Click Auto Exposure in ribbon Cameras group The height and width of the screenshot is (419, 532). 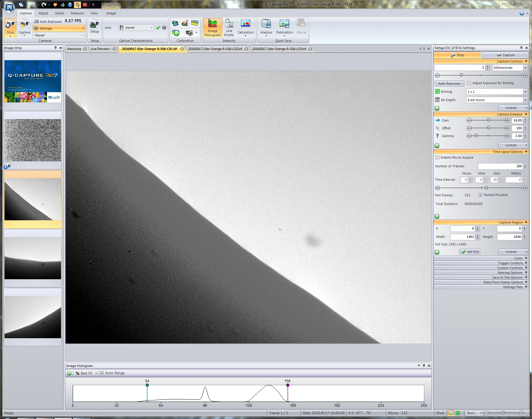(x=48, y=22)
